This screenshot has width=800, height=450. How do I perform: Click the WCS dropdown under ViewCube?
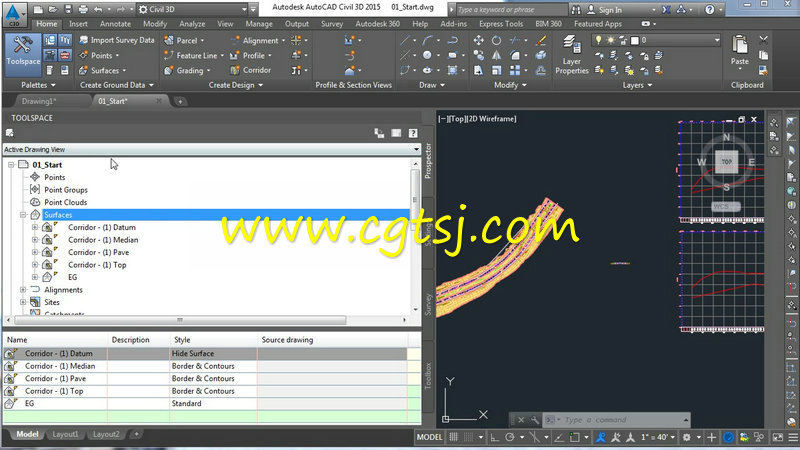coord(725,207)
